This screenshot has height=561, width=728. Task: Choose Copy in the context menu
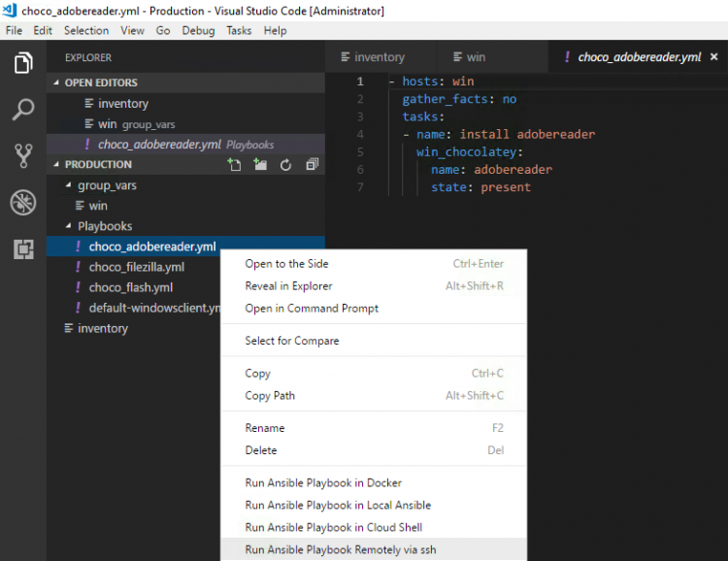pyautogui.click(x=374, y=374)
